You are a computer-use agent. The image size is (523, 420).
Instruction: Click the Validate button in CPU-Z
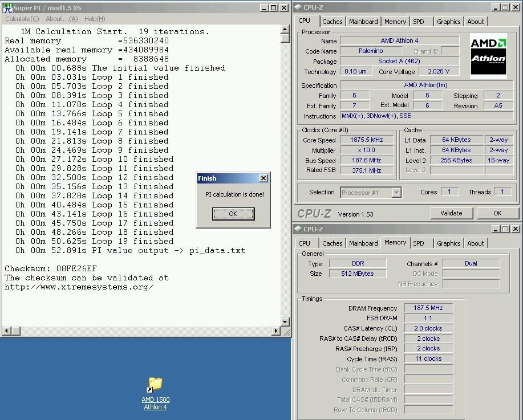451,213
